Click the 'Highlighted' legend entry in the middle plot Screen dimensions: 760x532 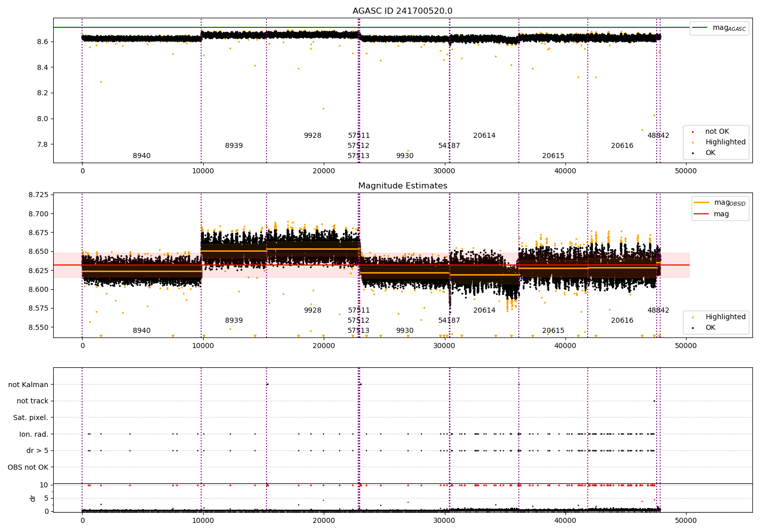coord(719,317)
